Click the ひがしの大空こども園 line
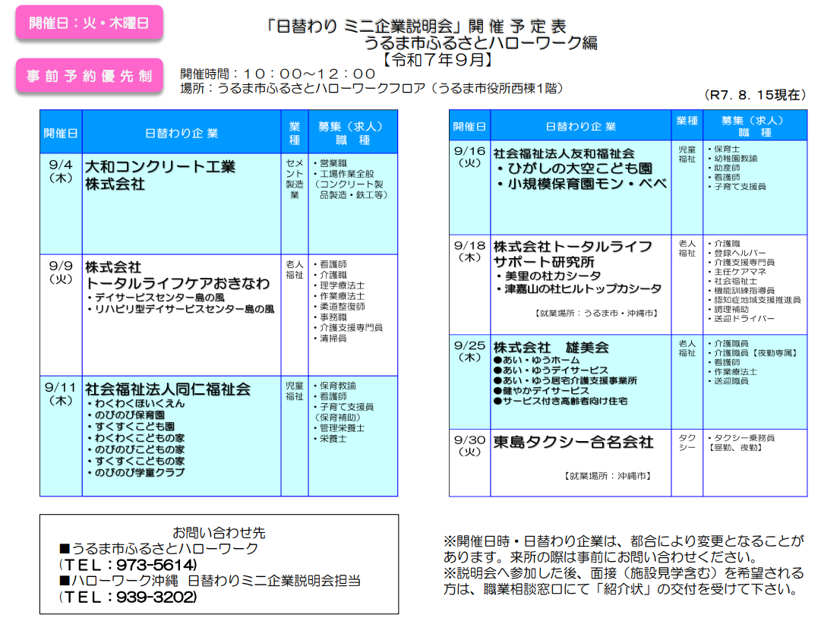 tap(574, 169)
